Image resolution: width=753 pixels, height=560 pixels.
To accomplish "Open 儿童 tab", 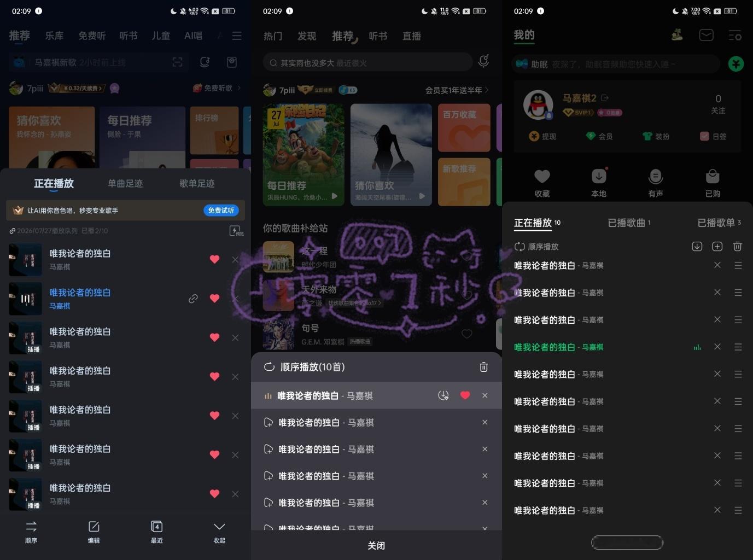I will 161,36.
